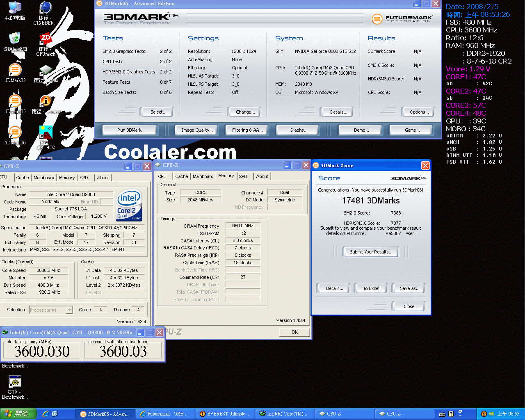Viewport: 525px width, 420px height.
Task: Open the Memory tab in the left CPU-Z window
Action: [67, 178]
